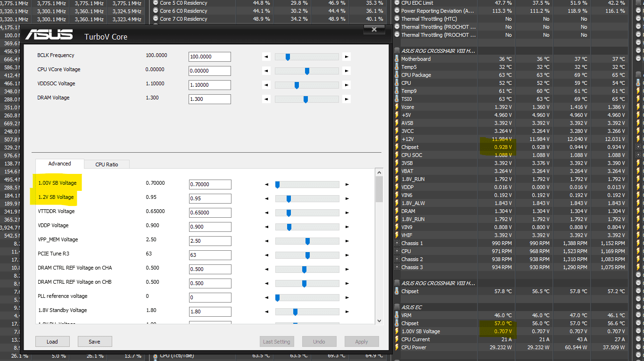Switch to the CPU Ratio tab
644x361 pixels.
pos(107,164)
